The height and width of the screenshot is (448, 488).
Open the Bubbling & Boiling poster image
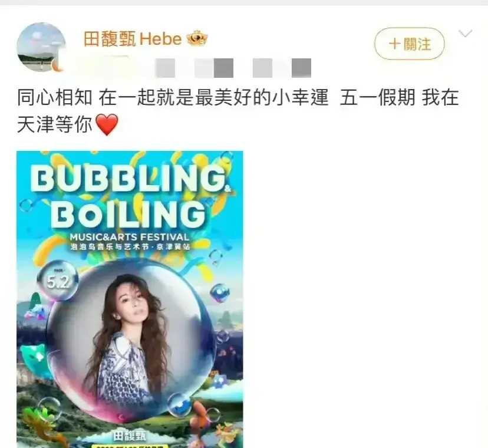pos(130,299)
